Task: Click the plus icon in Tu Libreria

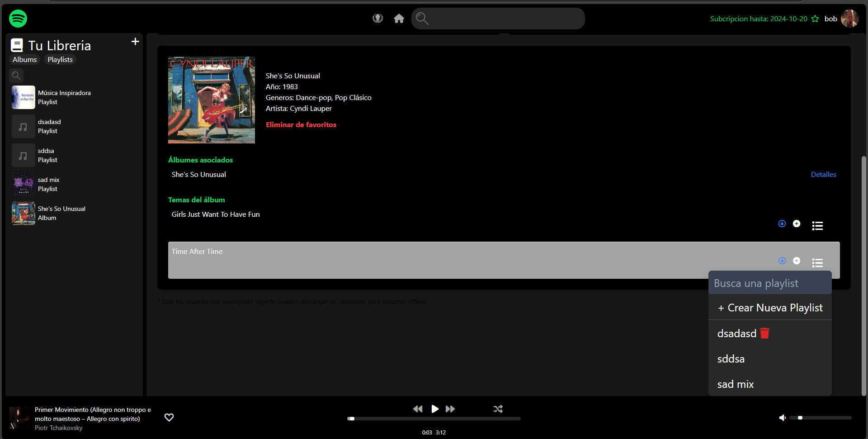Action: tap(135, 42)
